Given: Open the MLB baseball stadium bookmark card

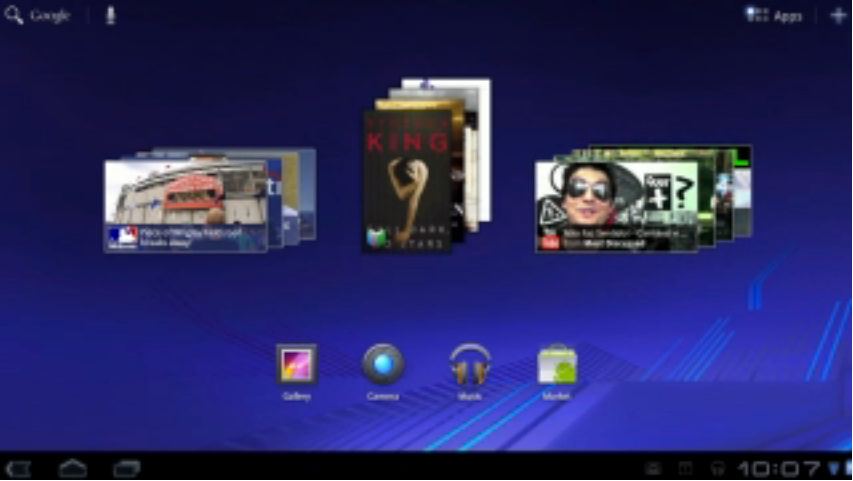Looking at the screenshot, I should 186,206.
